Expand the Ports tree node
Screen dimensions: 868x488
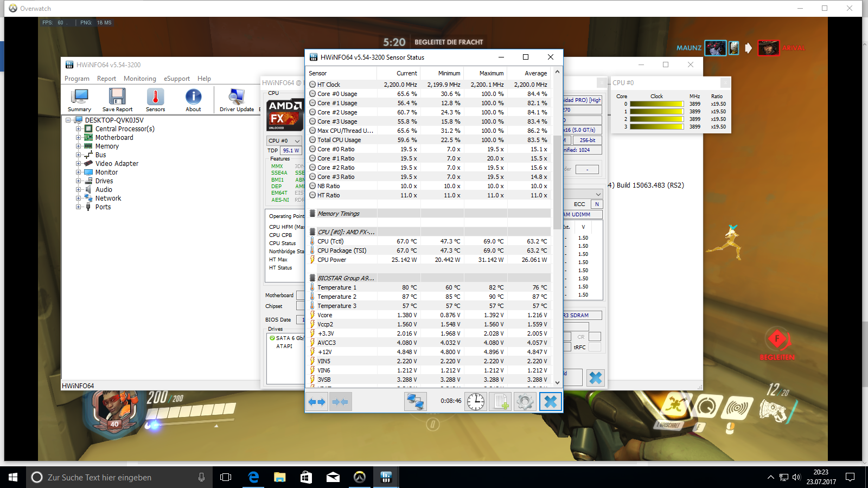[x=79, y=207]
